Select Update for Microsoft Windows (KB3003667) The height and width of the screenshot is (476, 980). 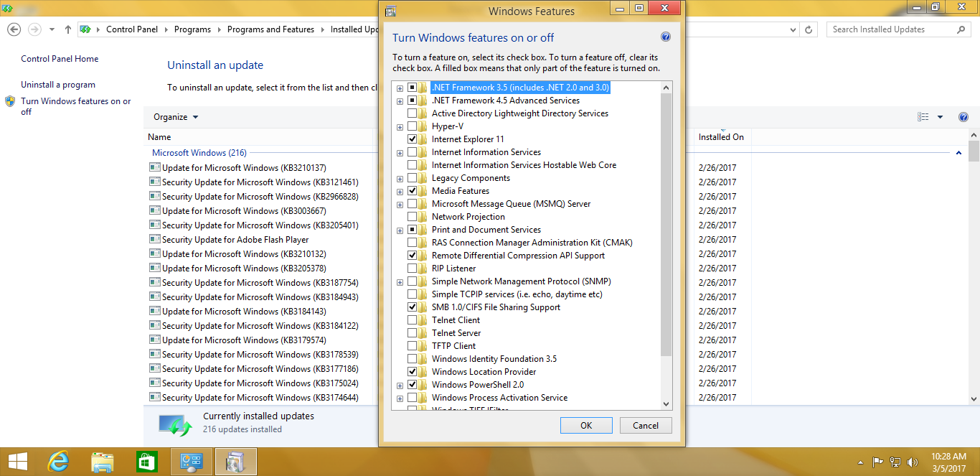tap(244, 211)
